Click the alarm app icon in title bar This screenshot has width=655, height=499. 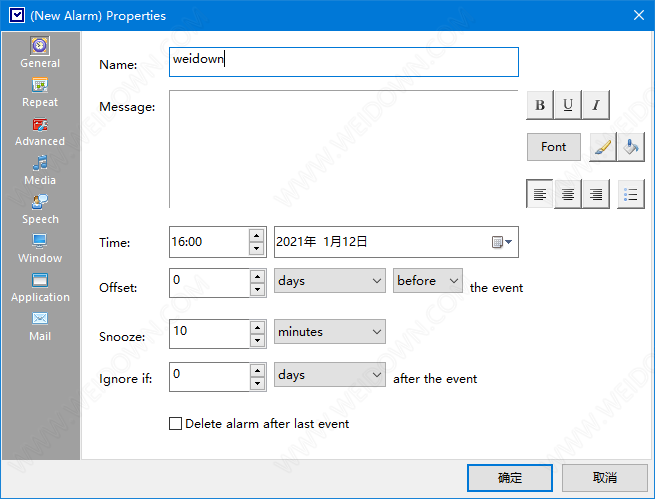point(17,15)
